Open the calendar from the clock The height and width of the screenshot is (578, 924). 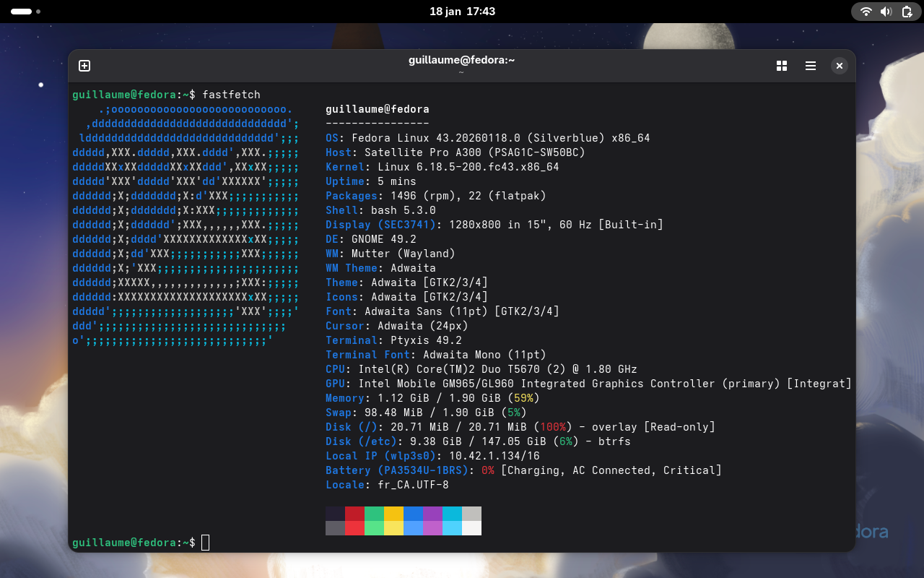[462, 12]
